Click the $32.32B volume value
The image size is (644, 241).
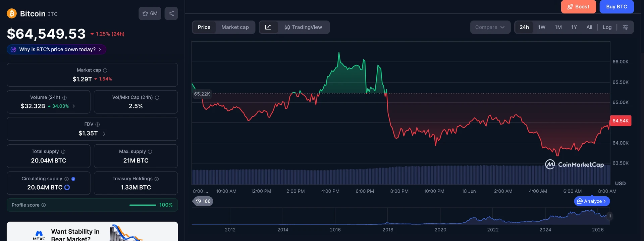(x=33, y=106)
